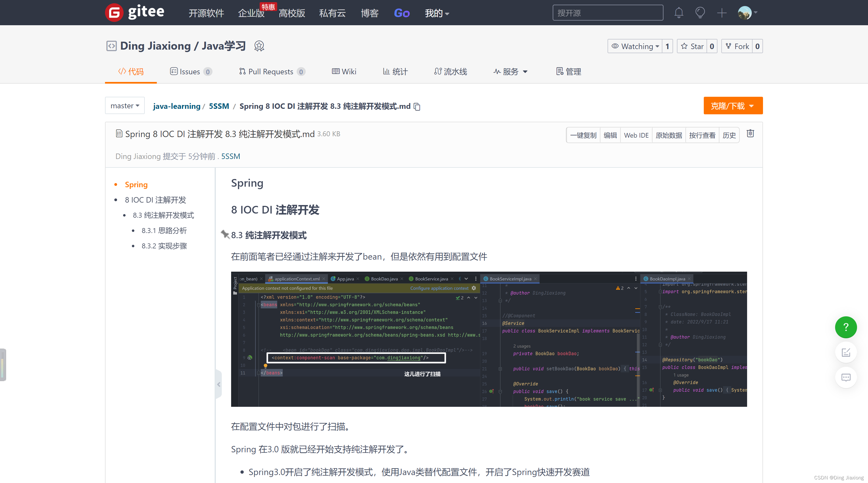Click 私有云 in the top navigation
Screen dimensions: 868x483
(x=332, y=13)
